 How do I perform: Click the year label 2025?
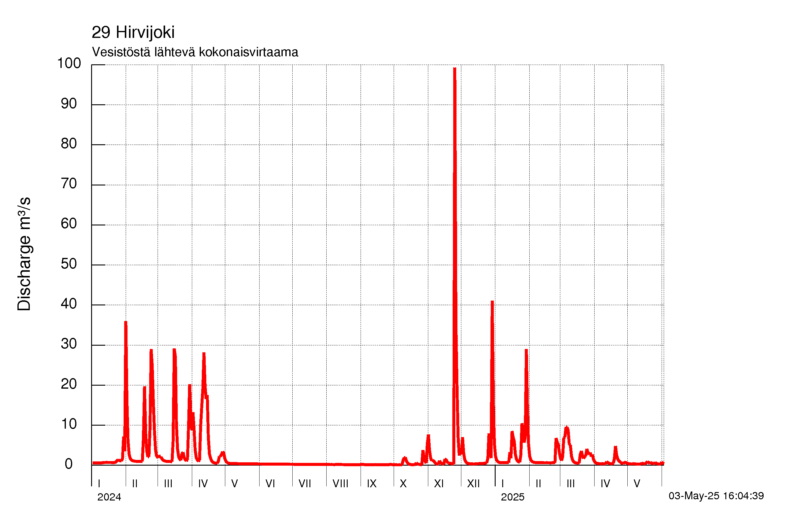tap(512, 497)
